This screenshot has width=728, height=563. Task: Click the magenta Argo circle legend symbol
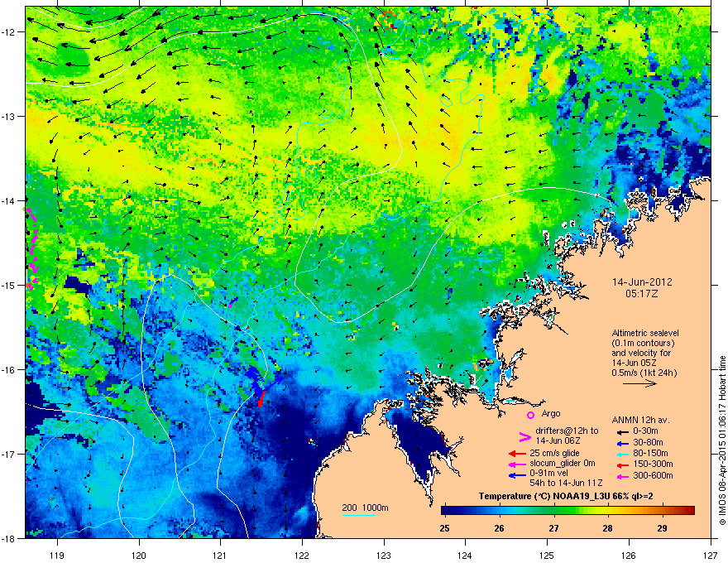point(530,416)
